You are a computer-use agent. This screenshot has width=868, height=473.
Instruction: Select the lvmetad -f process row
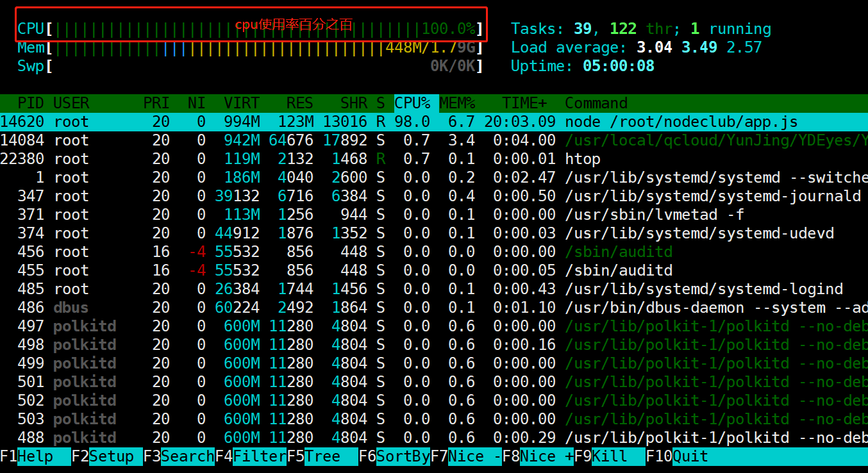pyautogui.click(x=434, y=215)
